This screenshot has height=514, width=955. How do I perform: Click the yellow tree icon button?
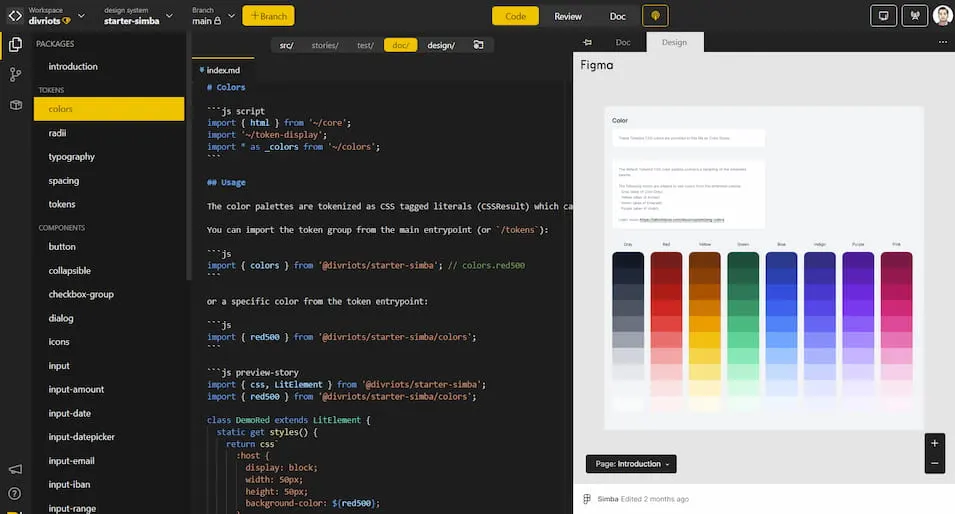pyautogui.click(x=655, y=16)
